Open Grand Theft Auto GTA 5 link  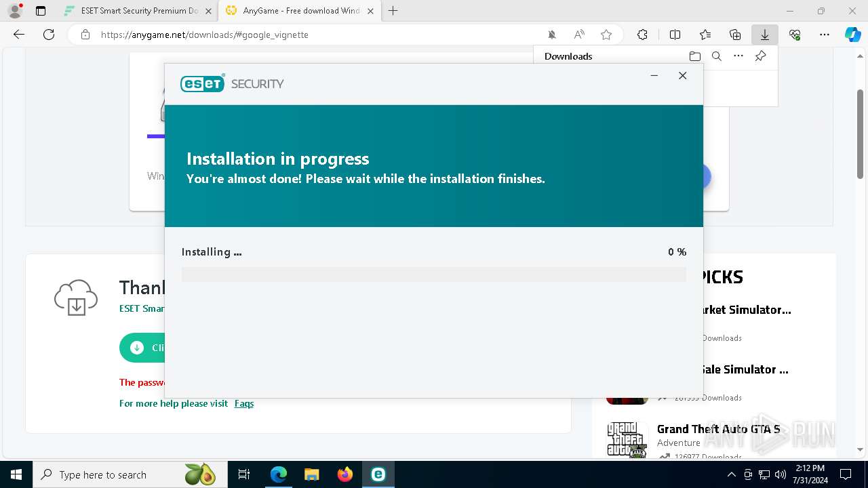click(719, 429)
